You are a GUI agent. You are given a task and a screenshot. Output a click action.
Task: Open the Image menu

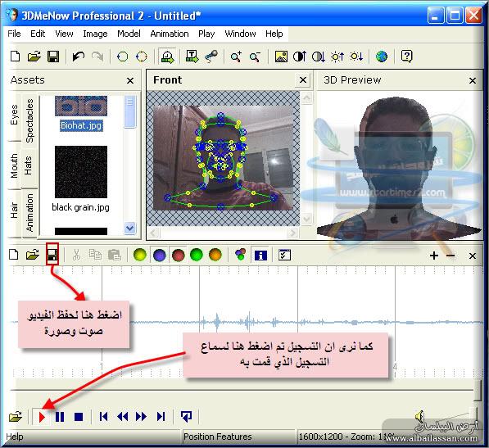(x=95, y=34)
